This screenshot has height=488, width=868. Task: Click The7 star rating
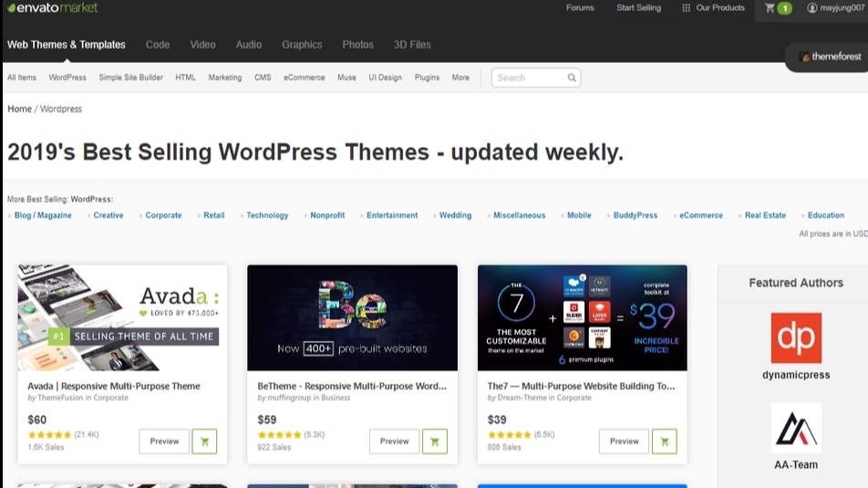click(510, 435)
